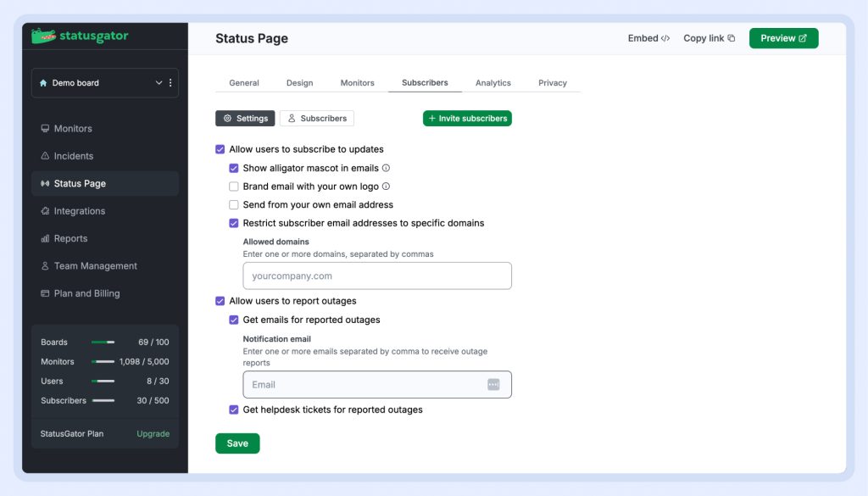Open the Demo board three-dot menu
Screen dimensions: 868x496
170,83
